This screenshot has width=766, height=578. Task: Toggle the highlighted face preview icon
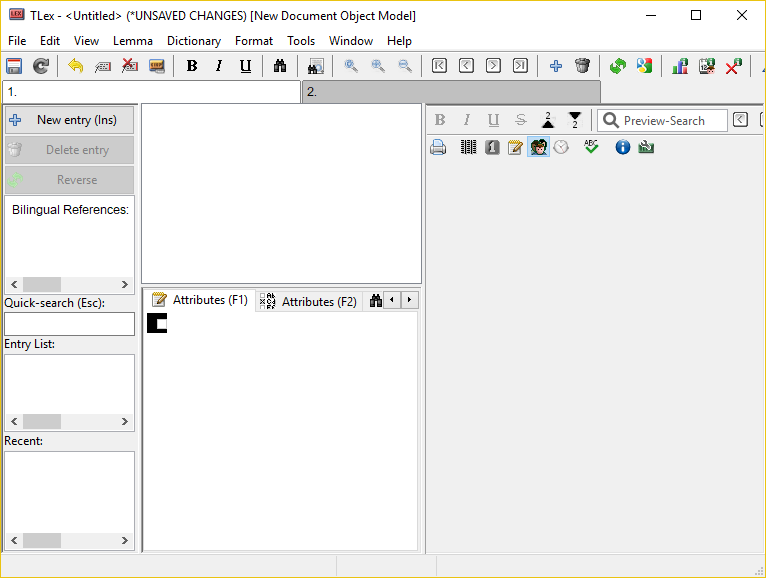[x=538, y=147]
